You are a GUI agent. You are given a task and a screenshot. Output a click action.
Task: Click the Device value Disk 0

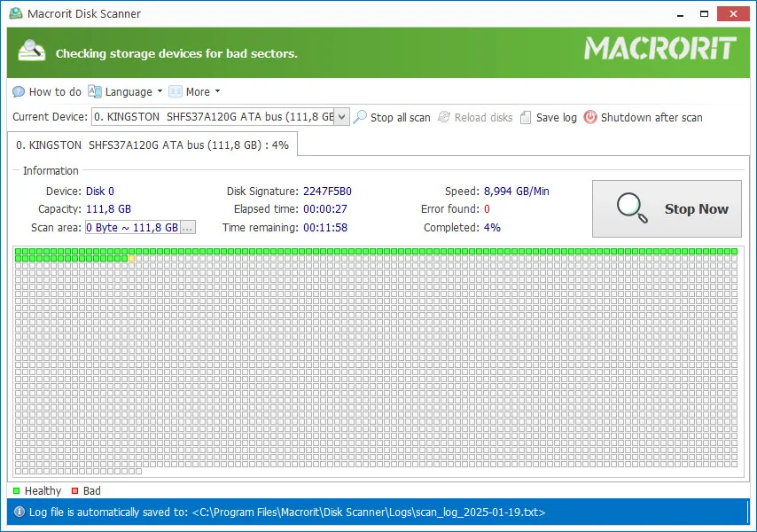click(x=100, y=192)
